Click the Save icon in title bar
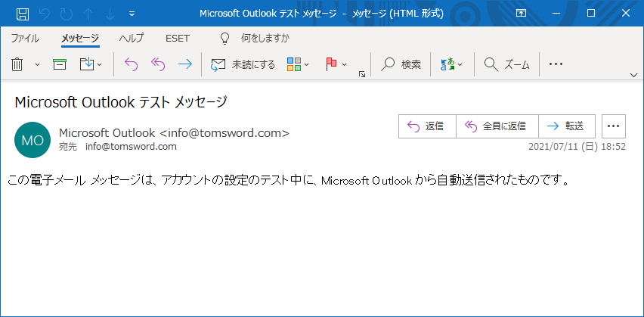The width and height of the screenshot is (644, 317). point(22,14)
